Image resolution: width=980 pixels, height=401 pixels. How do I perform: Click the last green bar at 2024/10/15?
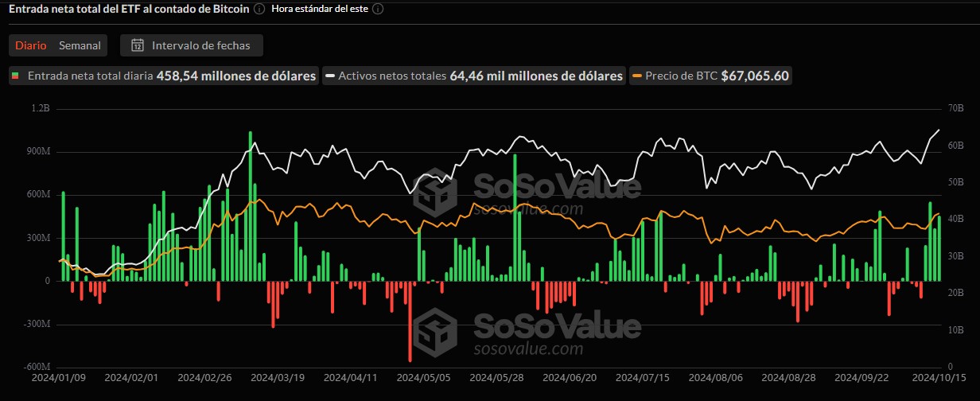(939, 248)
